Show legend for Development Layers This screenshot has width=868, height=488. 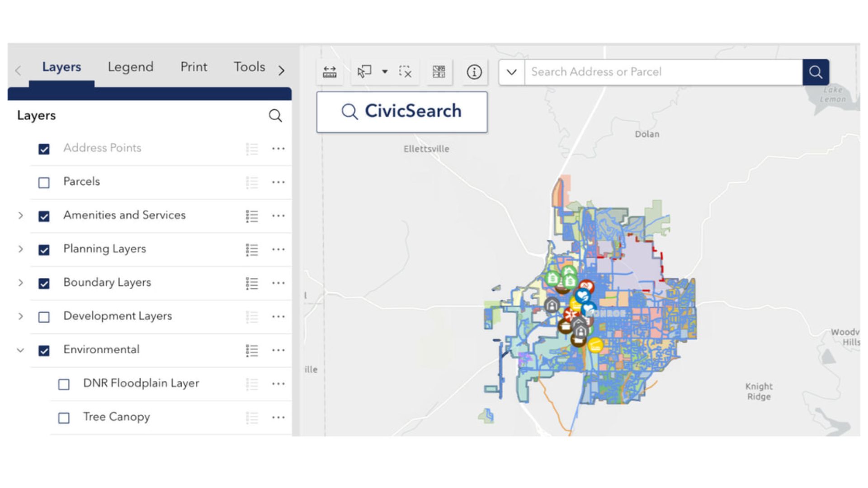(x=252, y=317)
